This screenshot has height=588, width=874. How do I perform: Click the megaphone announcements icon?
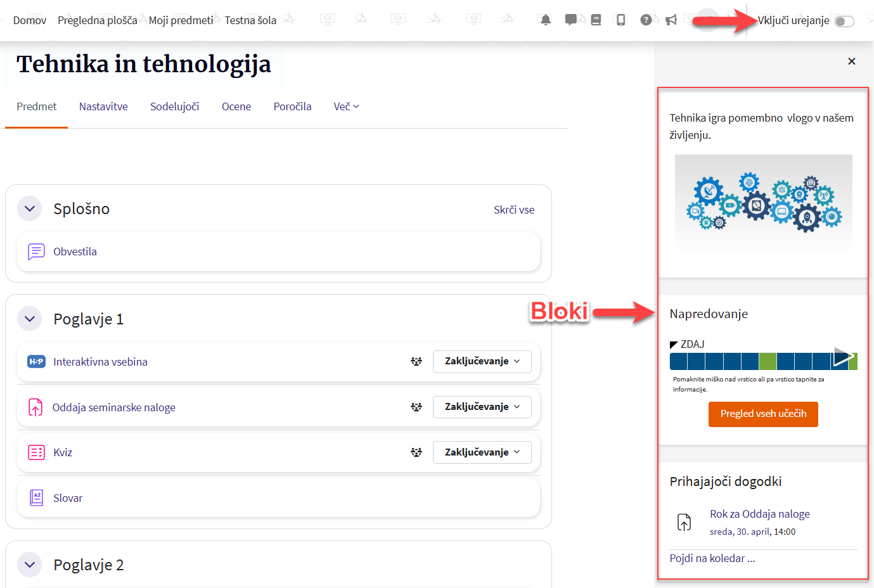click(x=671, y=20)
